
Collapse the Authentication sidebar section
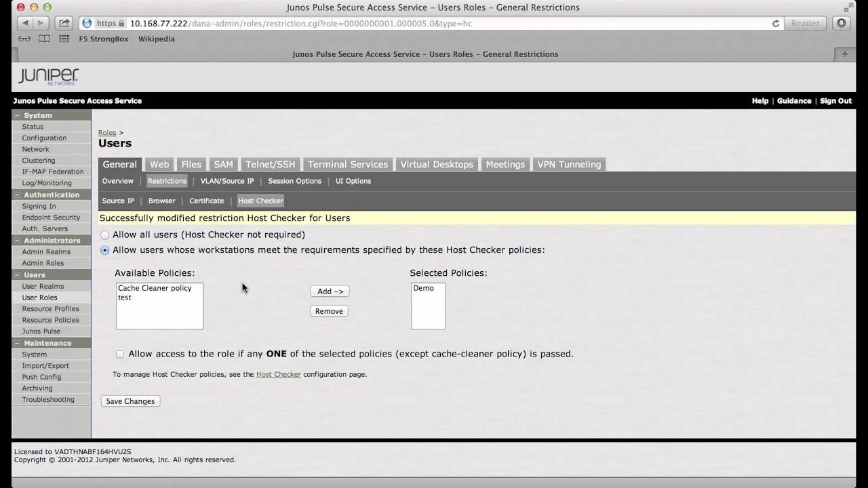tap(18, 195)
